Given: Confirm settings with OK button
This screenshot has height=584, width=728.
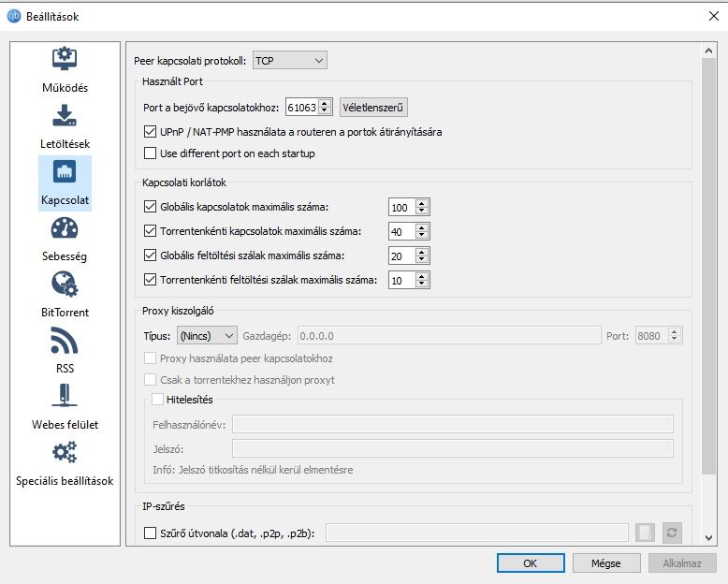Looking at the screenshot, I should [x=531, y=563].
